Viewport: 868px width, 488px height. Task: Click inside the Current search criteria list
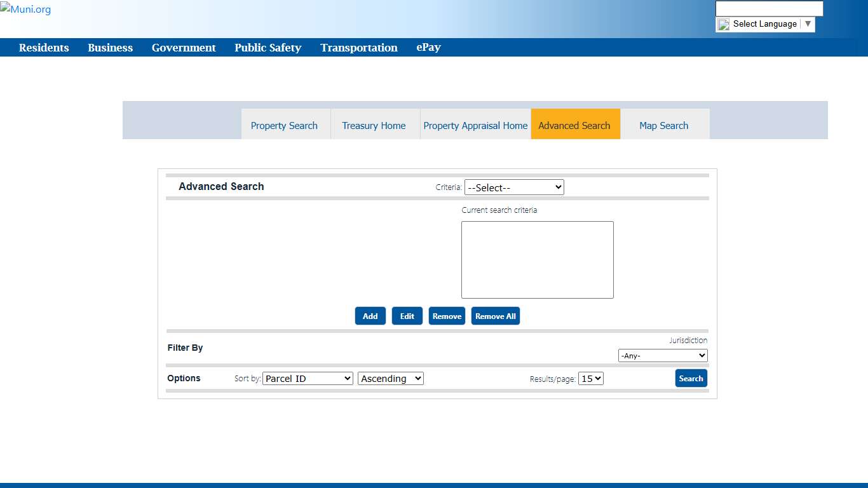coord(537,259)
